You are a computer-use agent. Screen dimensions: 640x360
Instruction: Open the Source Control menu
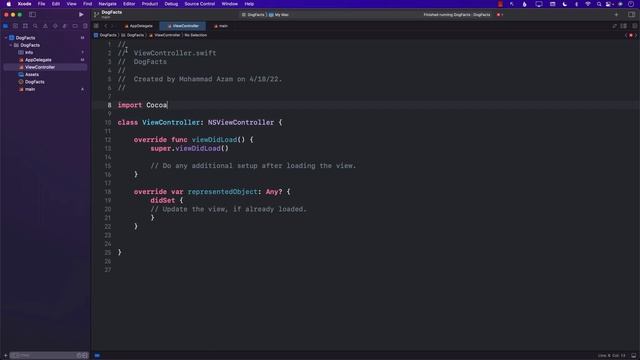(x=200, y=4)
